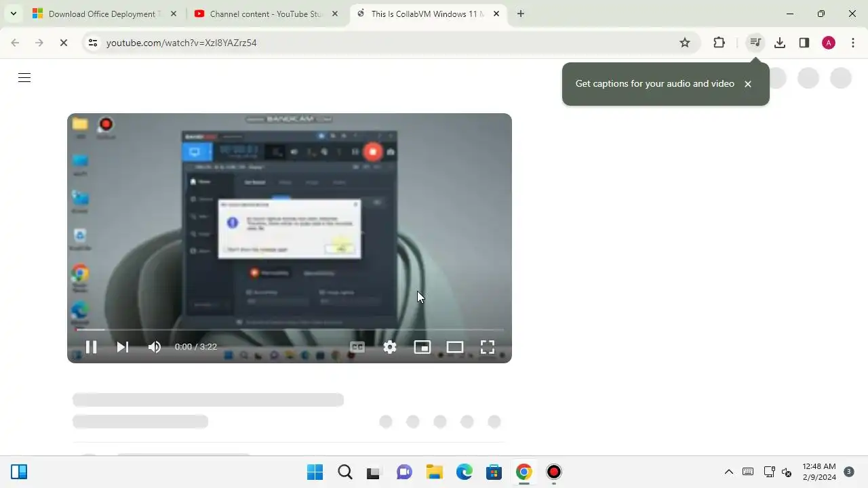Close the YouTube Studio tab

point(335,14)
